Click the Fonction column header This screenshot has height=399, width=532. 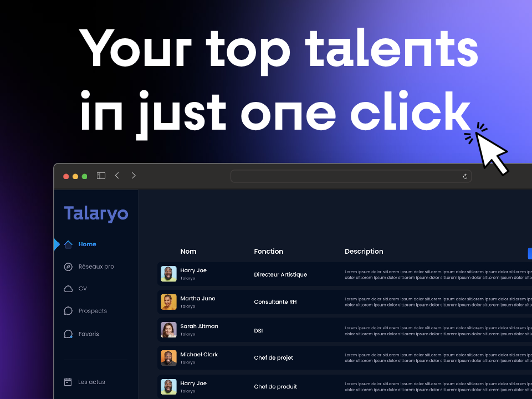pos(268,252)
